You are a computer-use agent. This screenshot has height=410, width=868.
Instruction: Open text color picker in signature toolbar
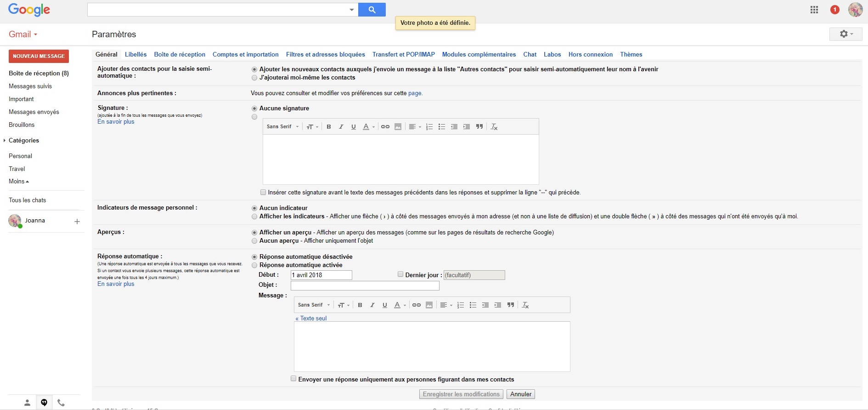click(x=368, y=127)
